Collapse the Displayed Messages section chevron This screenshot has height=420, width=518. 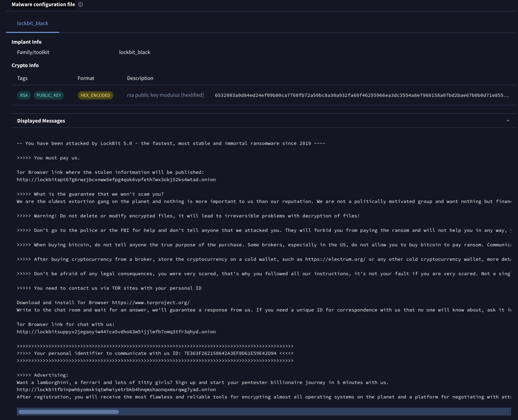click(508, 121)
